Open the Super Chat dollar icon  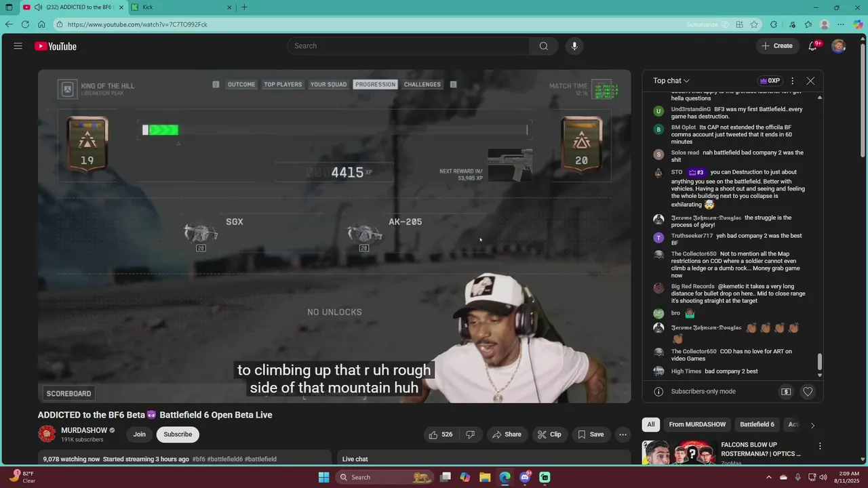click(x=786, y=391)
